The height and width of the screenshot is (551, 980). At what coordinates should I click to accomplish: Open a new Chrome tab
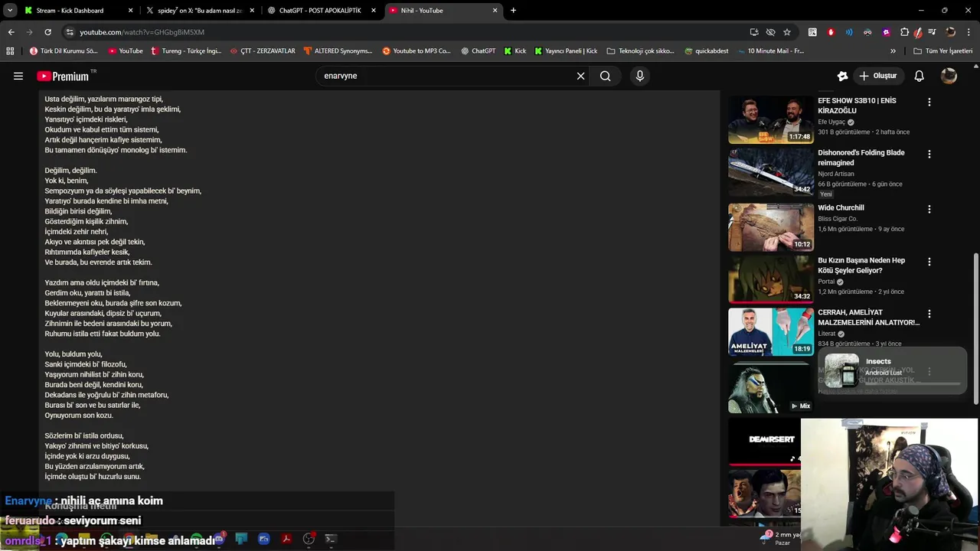pos(513,11)
